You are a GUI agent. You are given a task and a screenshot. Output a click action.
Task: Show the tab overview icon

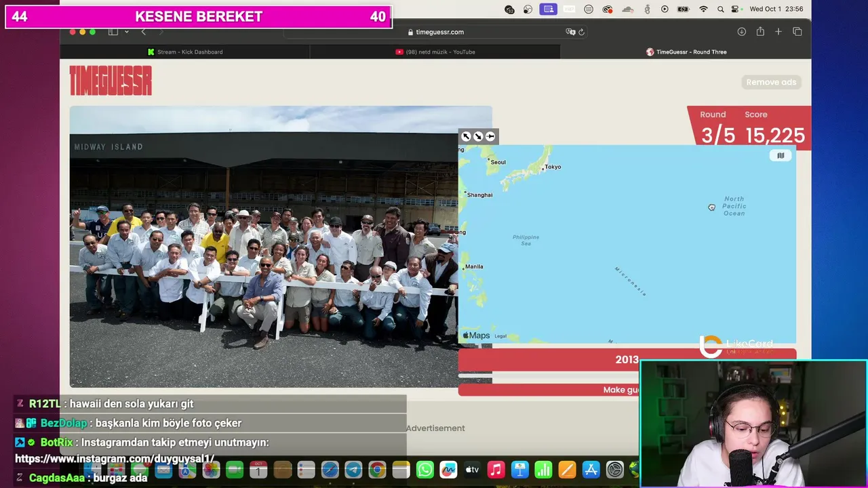click(x=797, y=32)
